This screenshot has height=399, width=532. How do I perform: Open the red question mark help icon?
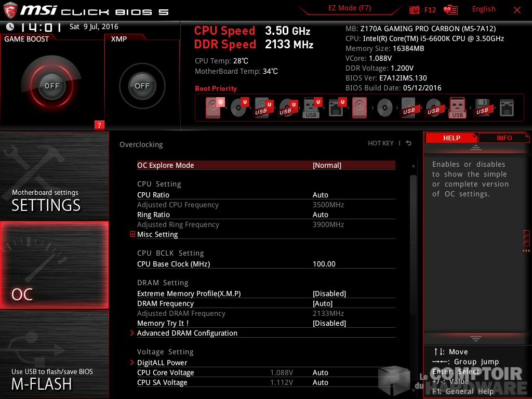99,125
